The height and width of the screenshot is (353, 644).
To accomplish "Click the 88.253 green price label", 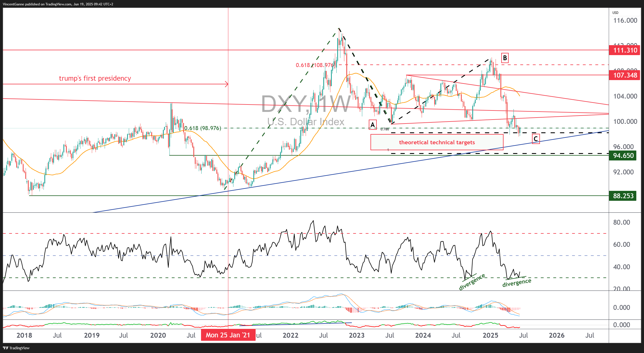I will point(623,196).
